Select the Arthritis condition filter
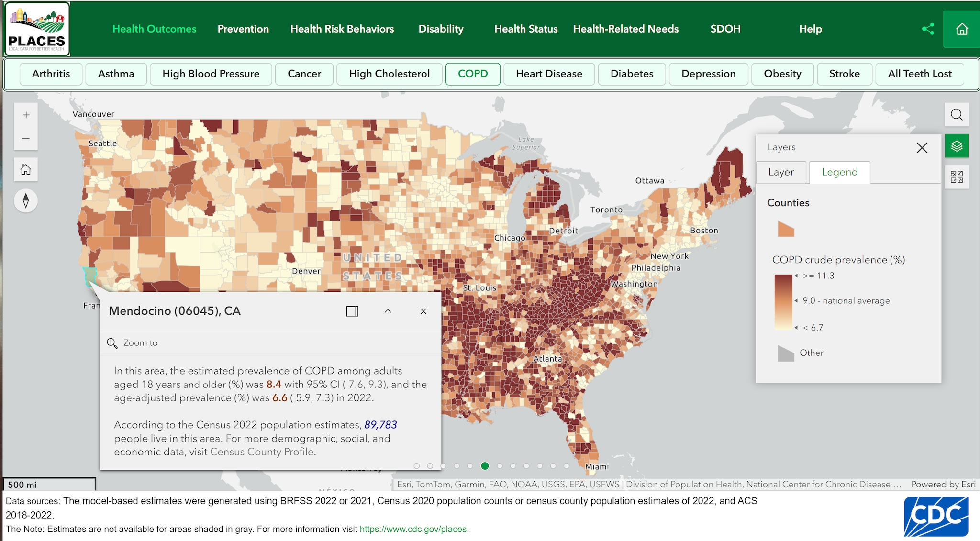The width and height of the screenshot is (980, 541). pos(51,74)
